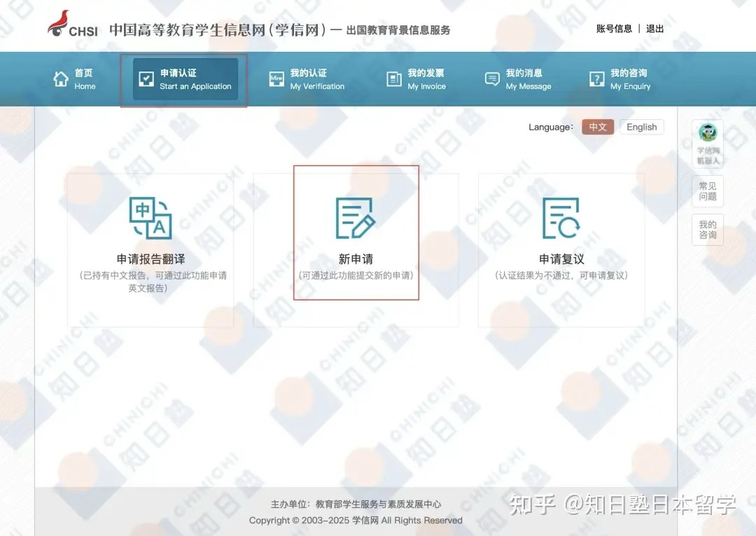
Task: Switch language to 中文
Action: (598, 127)
